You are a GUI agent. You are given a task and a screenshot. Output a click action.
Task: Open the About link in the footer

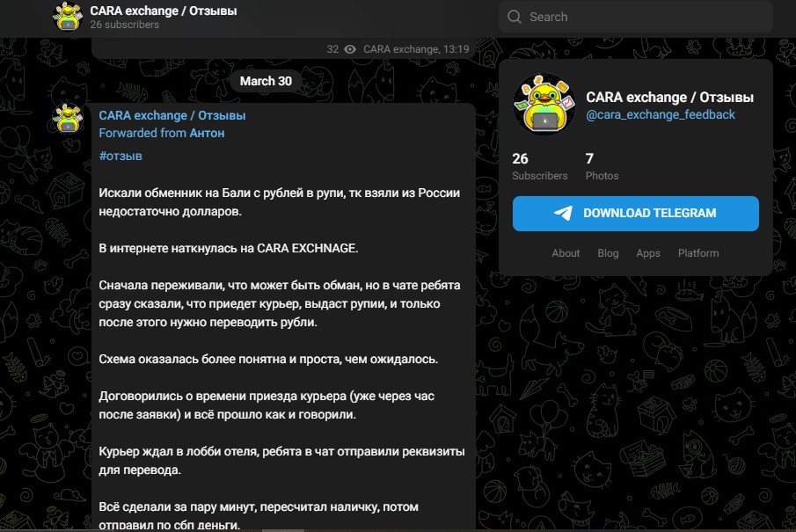[566, 253]
